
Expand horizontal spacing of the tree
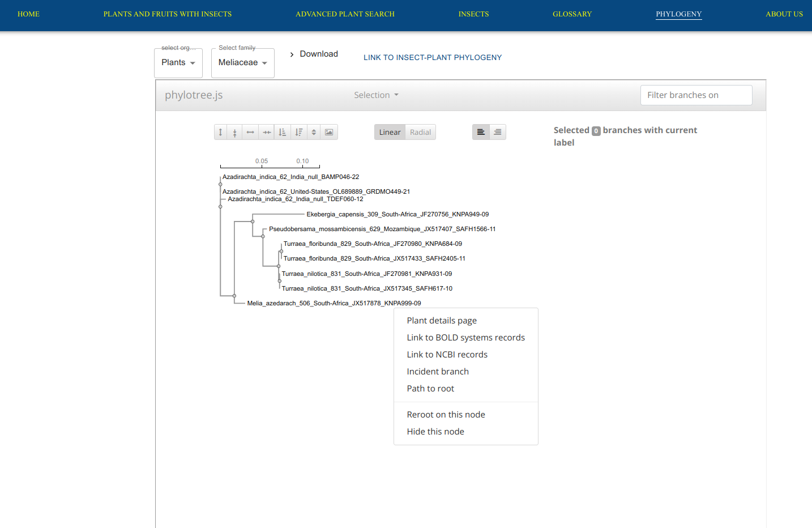click(x=250, y=133)
